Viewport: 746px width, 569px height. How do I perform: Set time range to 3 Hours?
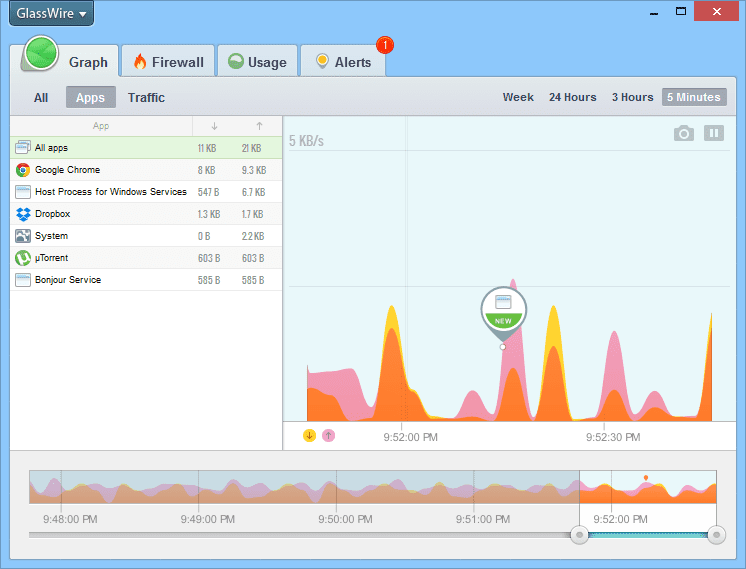pos(632,97)
